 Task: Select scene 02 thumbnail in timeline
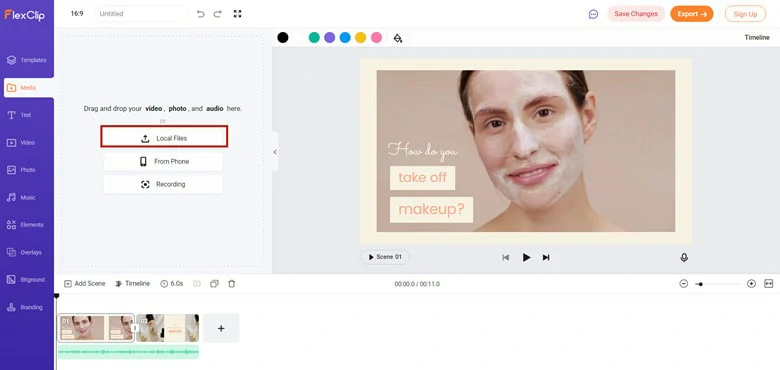pos(168,328)
